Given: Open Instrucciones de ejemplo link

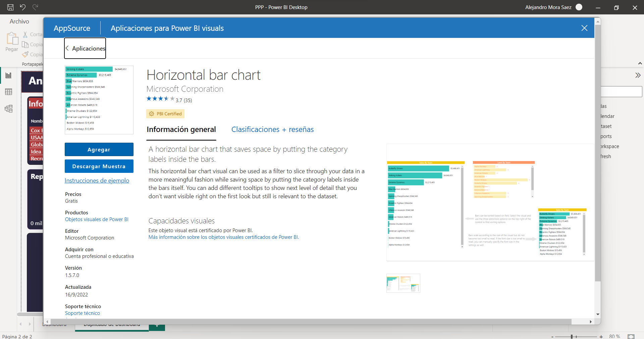Looking at the screenshot, I should (97, 181).
